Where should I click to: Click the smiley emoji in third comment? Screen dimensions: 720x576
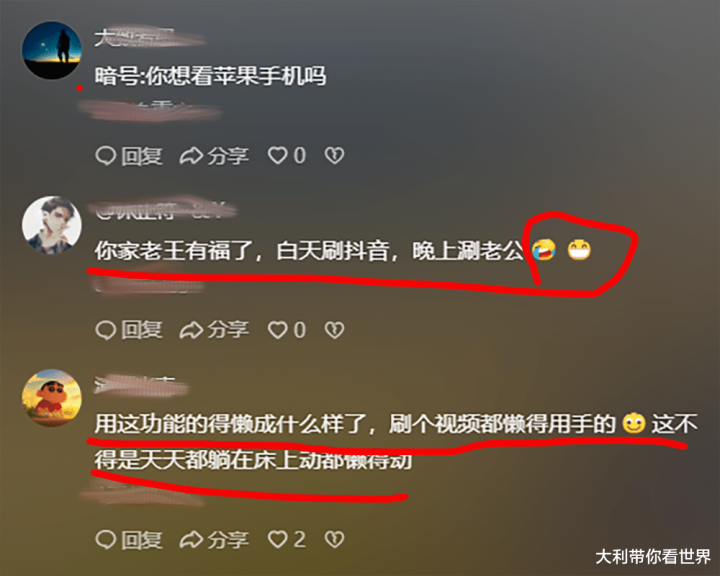coord(634,423)
